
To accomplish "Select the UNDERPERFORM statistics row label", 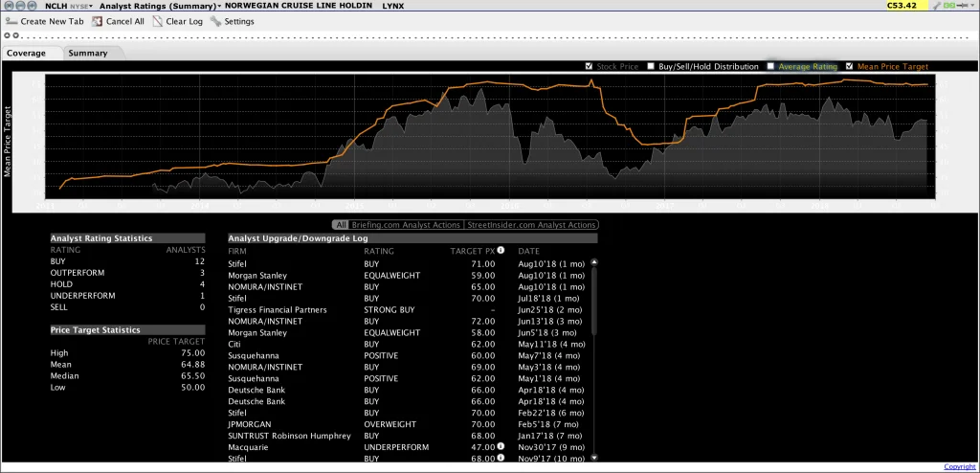I will [x=82, y=295].
